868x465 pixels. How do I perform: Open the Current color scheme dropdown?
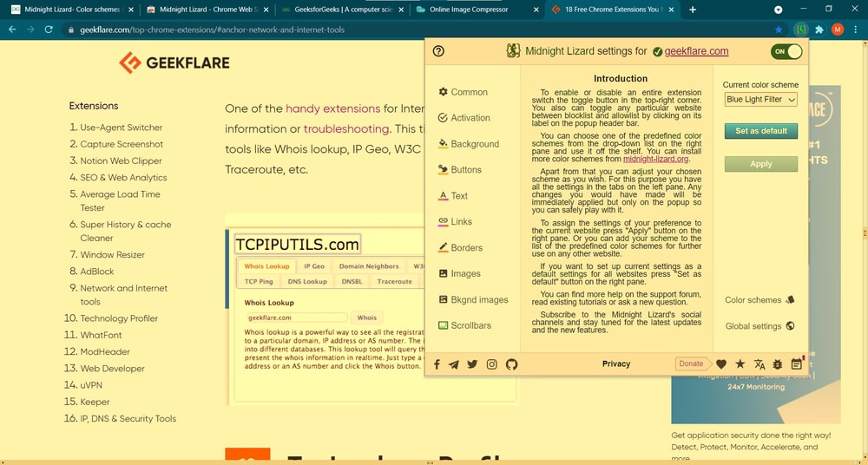pyautogui.click(x=760, y=100)
